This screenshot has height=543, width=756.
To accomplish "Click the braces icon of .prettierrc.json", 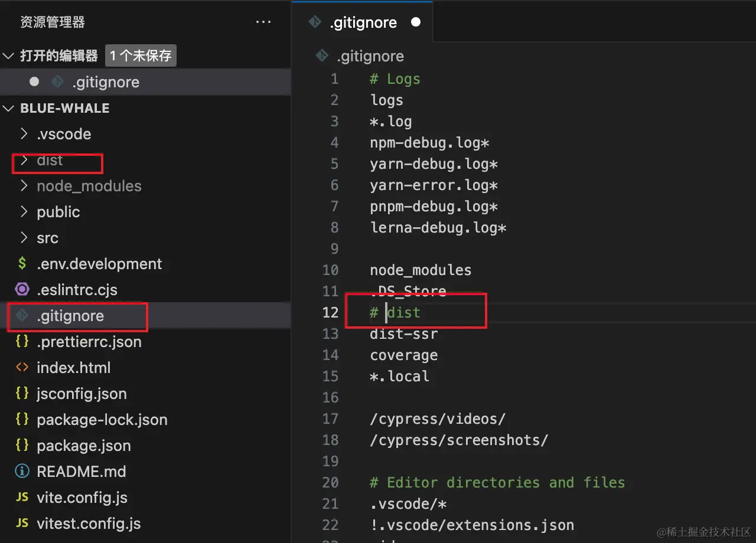I will pos(22,342).
